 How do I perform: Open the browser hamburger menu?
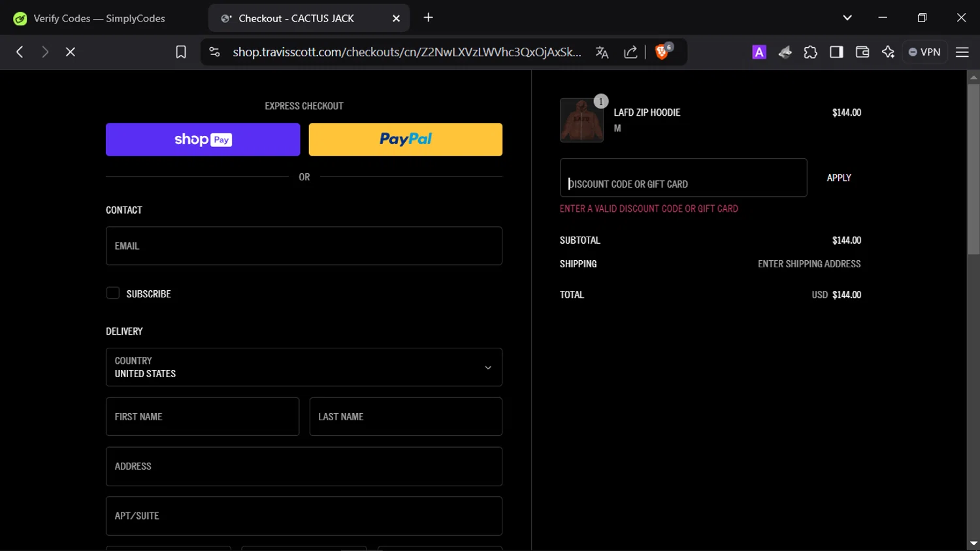pos(962,52)
